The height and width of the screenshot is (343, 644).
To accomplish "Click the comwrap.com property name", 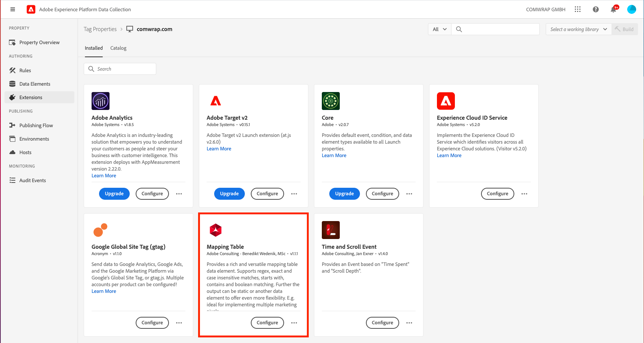I will point(155,29).
